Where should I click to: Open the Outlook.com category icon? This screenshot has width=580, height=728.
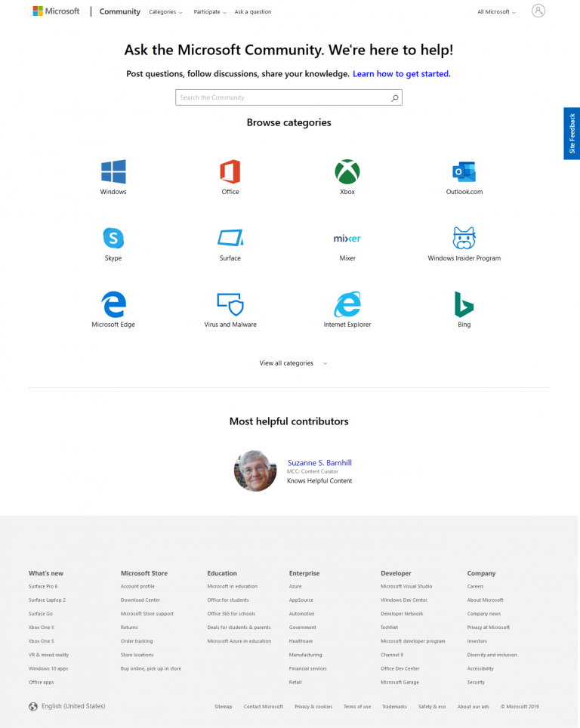[x=464, y=171]
